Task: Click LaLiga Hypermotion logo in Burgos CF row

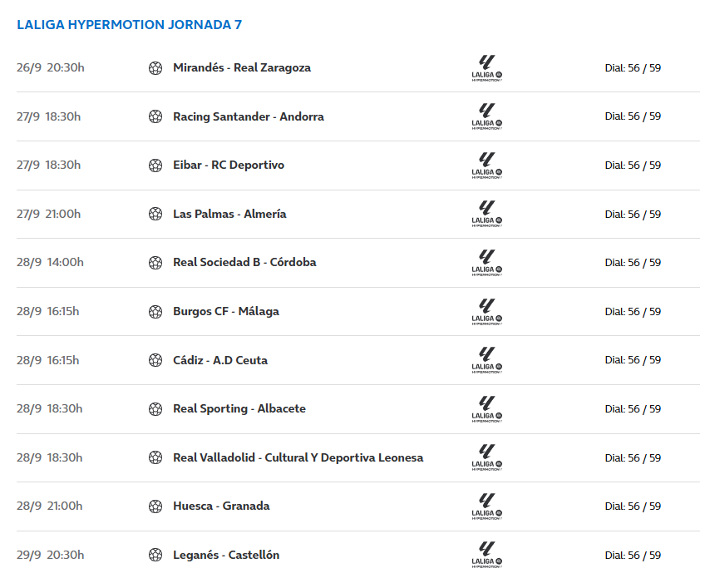Action: pyautogui.click(x=486, y=312)
